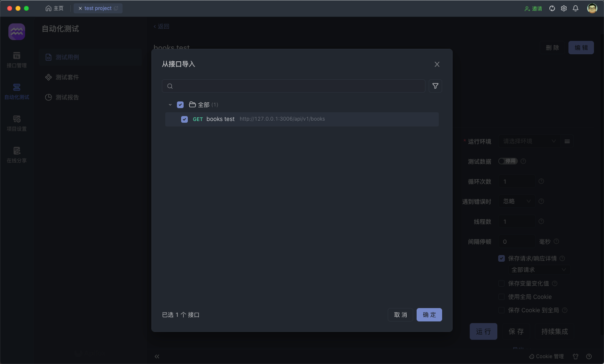Close the test project tab
Image resolution: width=604 pixels, height=364 pixels.
point(80,8)
